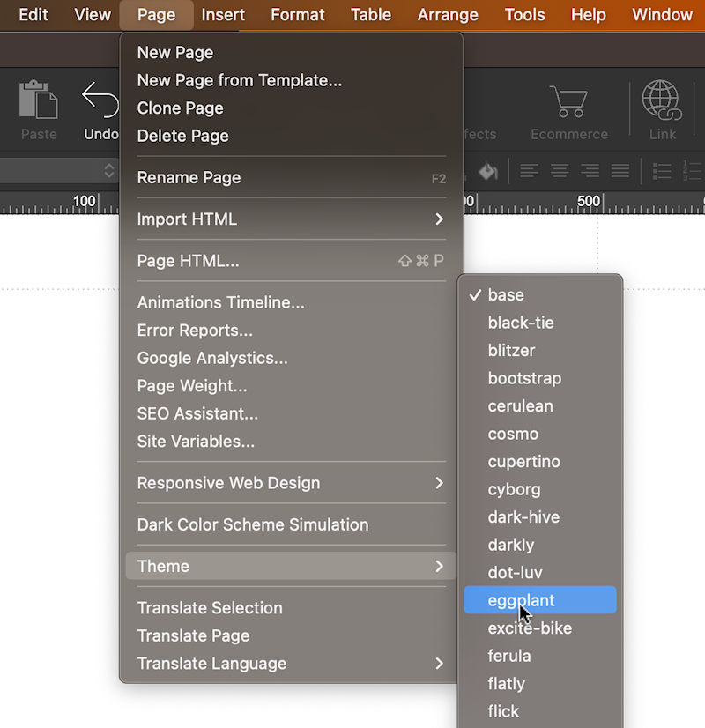Click the paint bucket fill icon
This screenshot has width=705, height=728.
pyautogui.click(x=487, y=171)
